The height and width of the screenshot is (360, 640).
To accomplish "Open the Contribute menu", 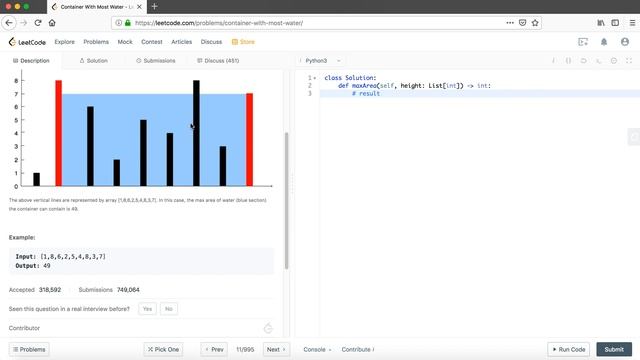I will [358, 349].
